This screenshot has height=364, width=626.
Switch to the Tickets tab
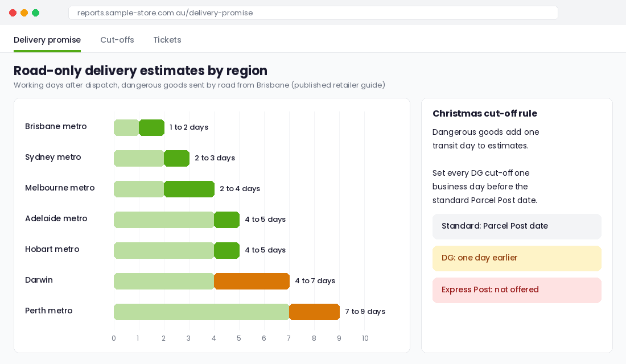pos(167,40)
